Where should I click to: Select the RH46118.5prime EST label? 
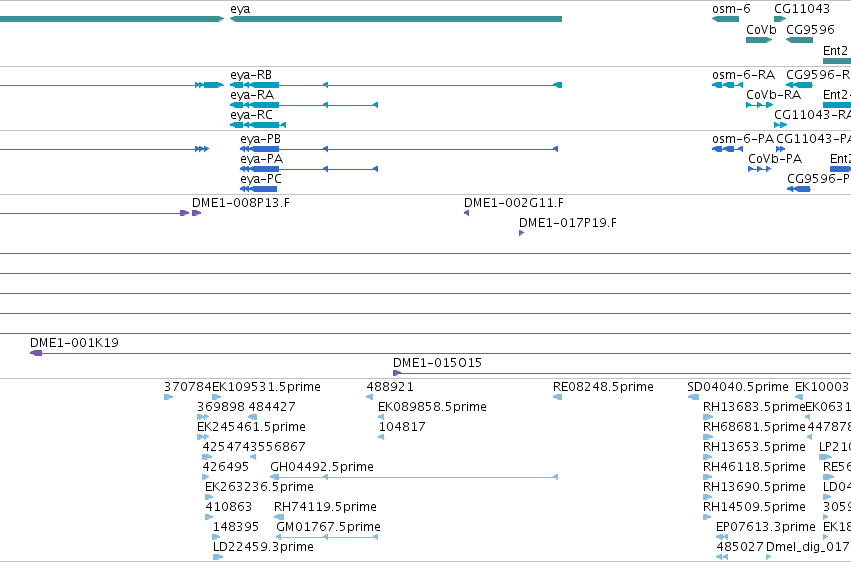[x=754, y=467]
